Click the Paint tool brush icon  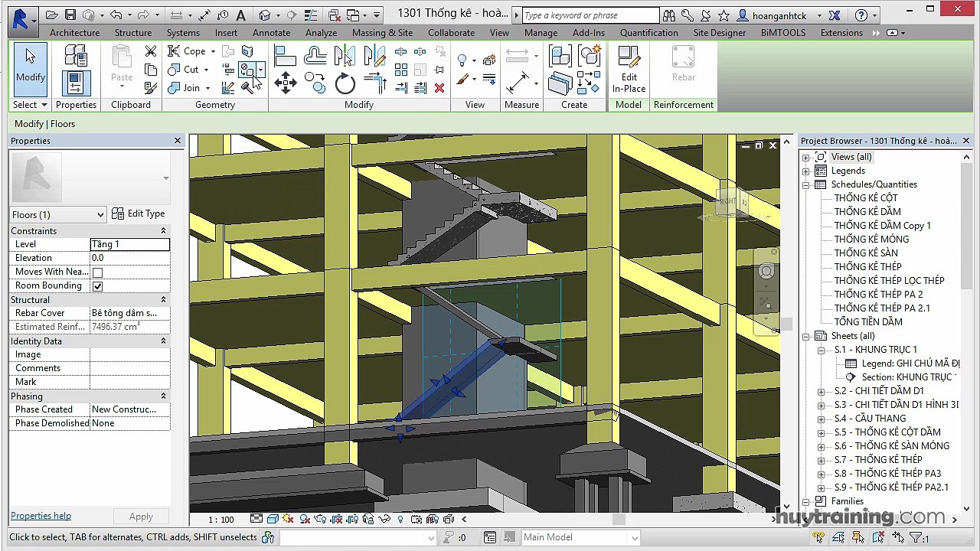coord(463,80)
